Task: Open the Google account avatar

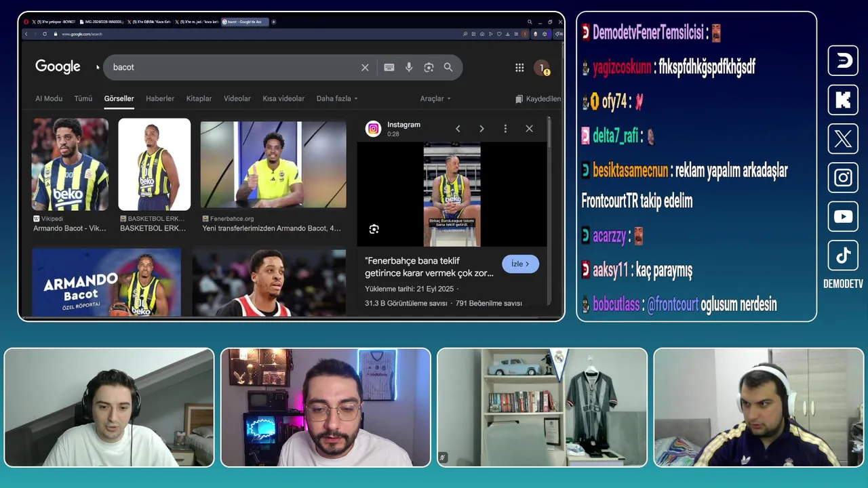Action: pos(541,67)
